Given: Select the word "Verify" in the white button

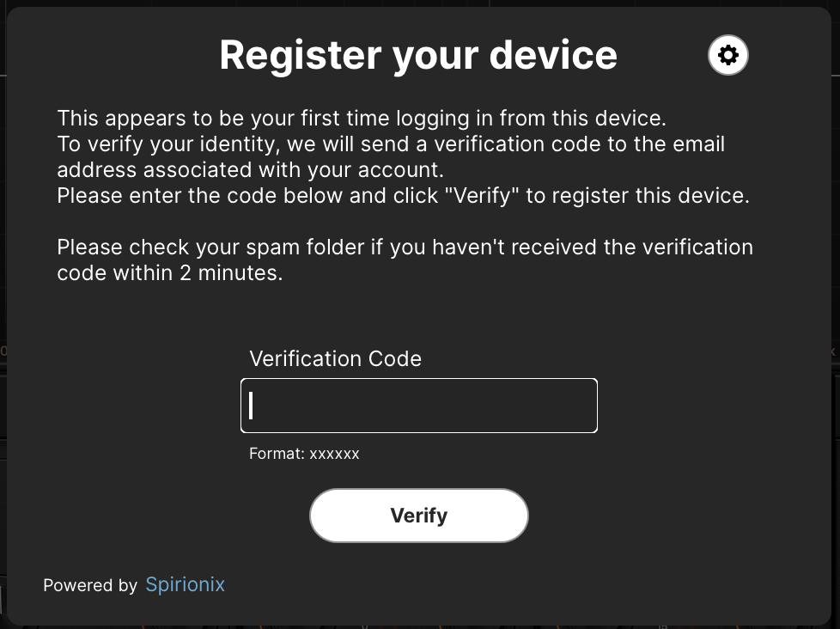Looking at the screenshot, I should click(419, 516).
